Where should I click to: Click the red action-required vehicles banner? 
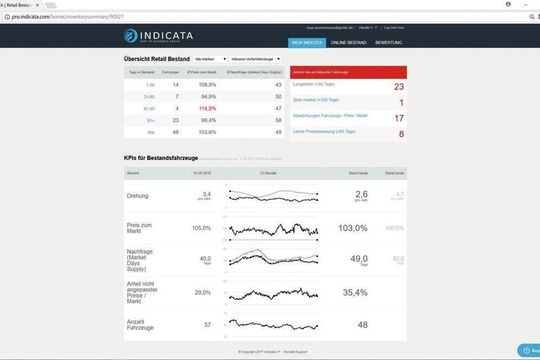point(348,72)
